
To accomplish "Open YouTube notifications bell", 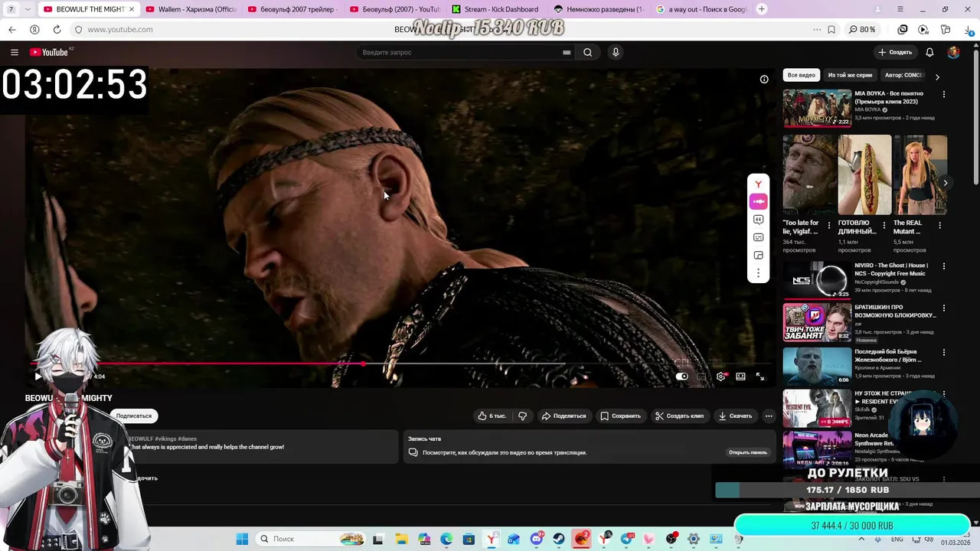I will click(x=929, y=52).
